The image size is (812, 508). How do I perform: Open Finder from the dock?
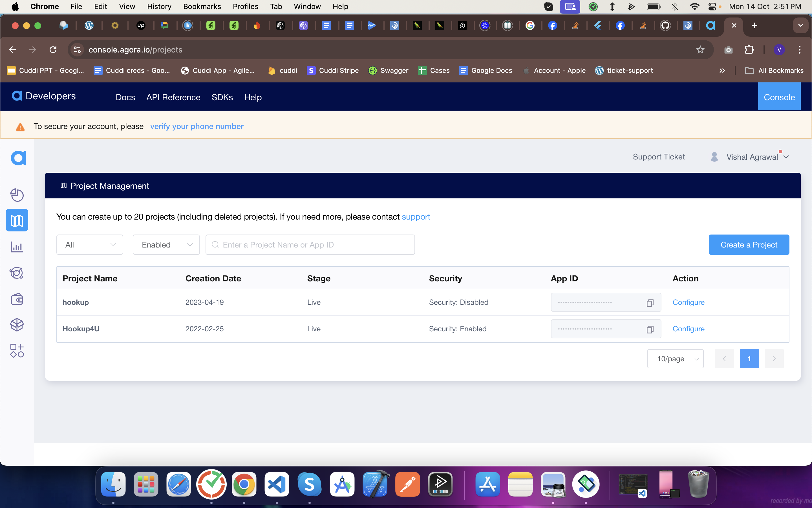point(113,484)
